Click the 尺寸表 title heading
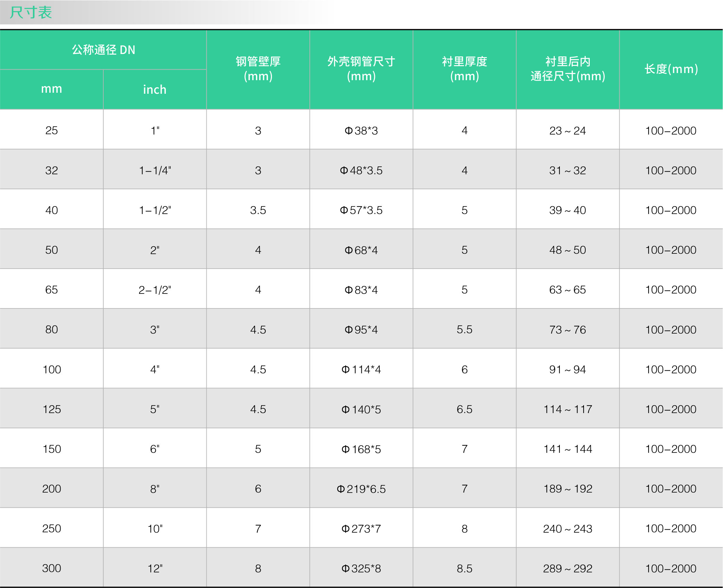 31,13
